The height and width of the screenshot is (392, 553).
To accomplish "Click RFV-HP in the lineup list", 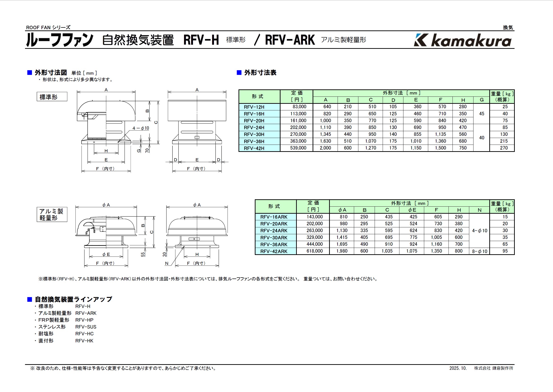I will click(84, 320).
